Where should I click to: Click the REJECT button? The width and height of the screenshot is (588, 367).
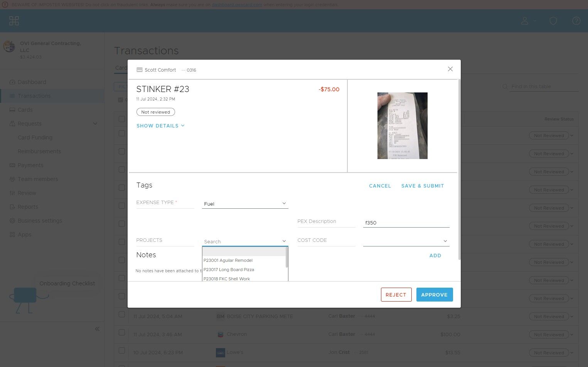396,295
